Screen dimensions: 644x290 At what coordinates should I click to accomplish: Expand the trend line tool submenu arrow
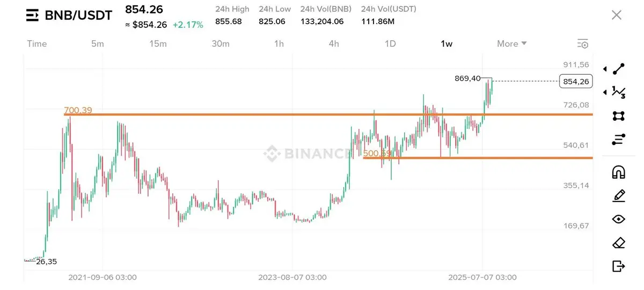point(605,69)
